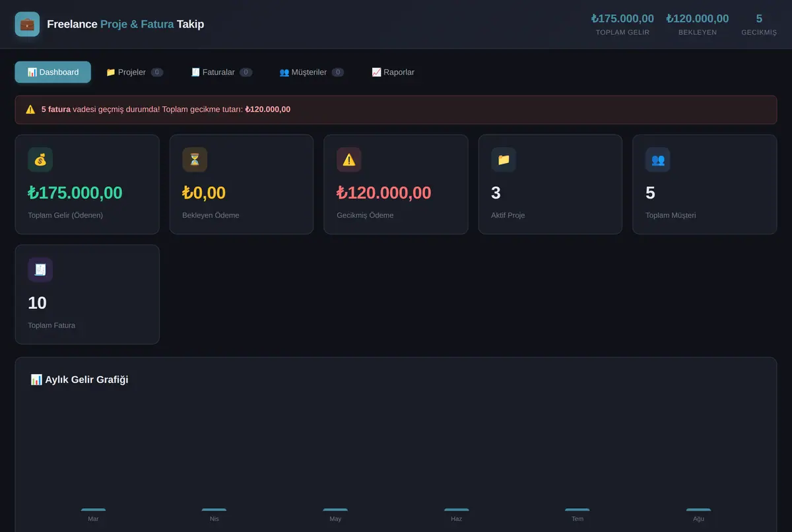Click the 'Aktif Proje' label
Viewport: 792px width, 532px height.
tap(508, 215)
